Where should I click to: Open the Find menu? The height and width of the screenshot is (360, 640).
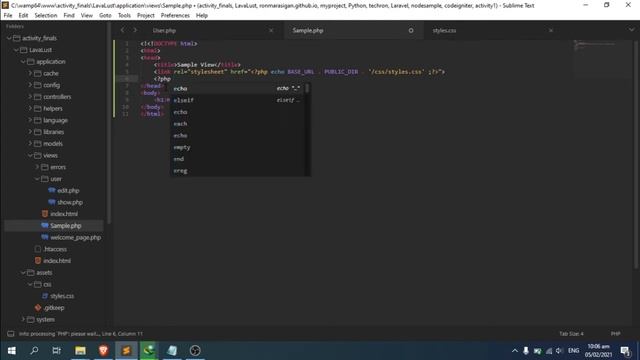click(69, 16)
